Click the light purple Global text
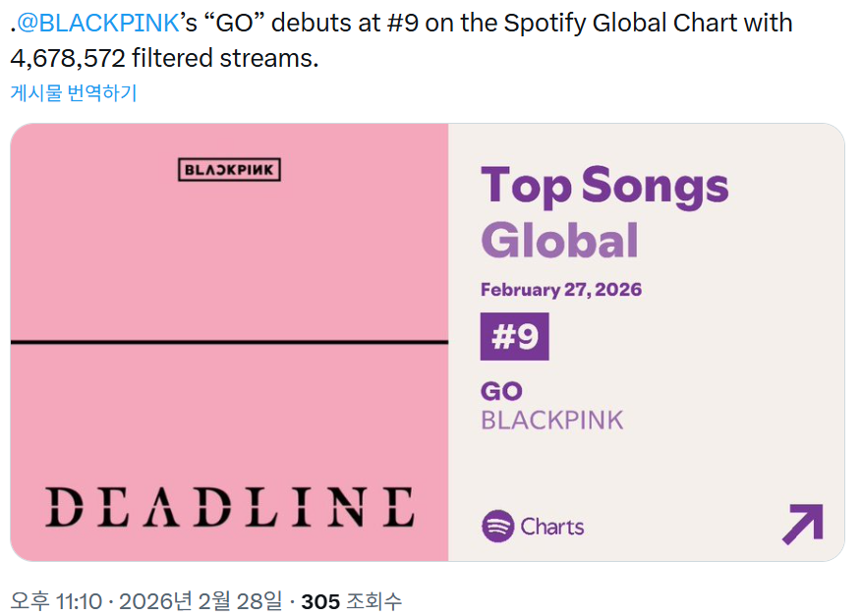 (559, 240)
